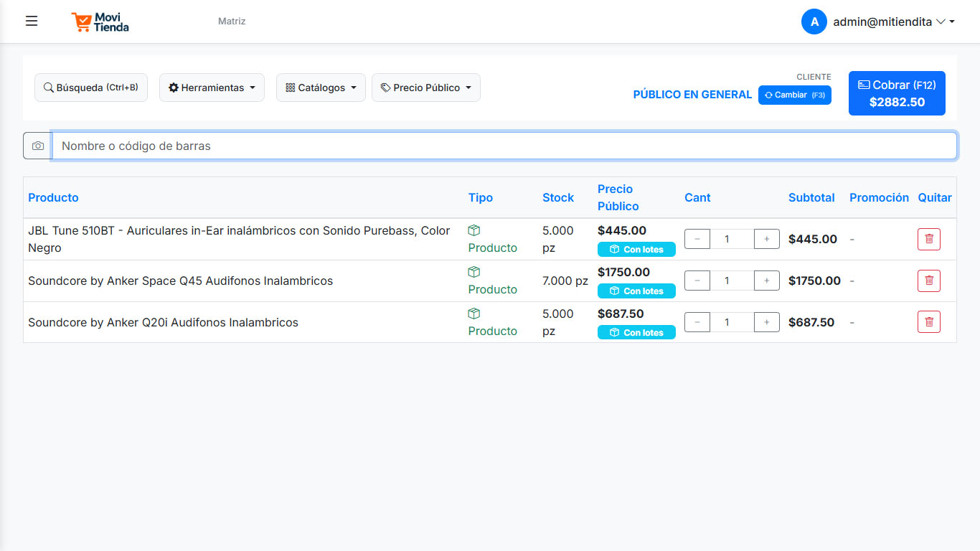Open the Catálogos dropdown menu
980x551 pixels.
click(321, 88)
